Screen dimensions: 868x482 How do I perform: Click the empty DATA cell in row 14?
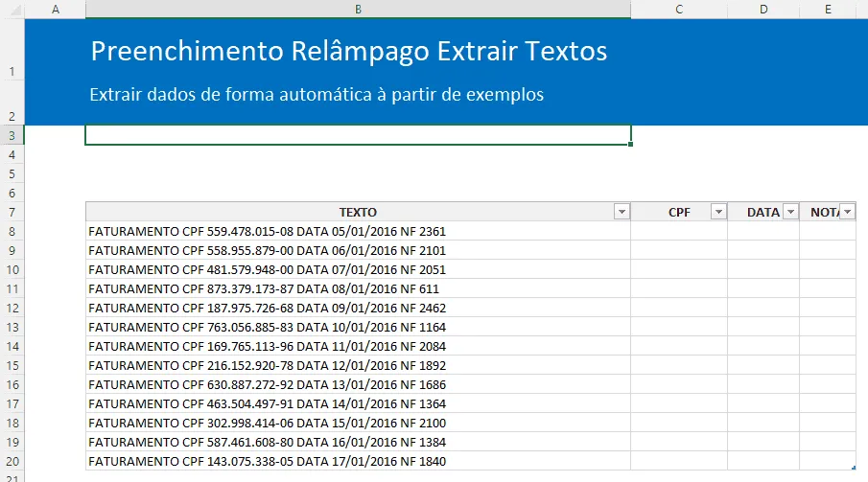763,347
